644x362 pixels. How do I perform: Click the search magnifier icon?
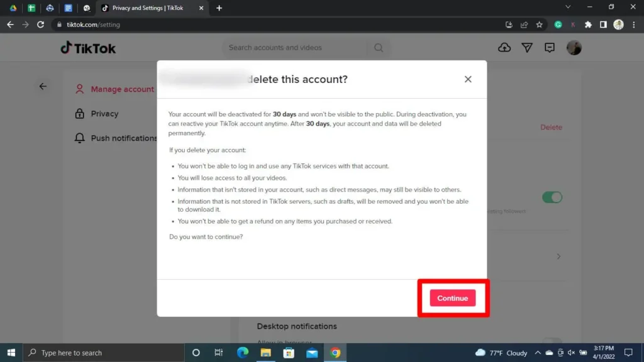pos(379,48)
